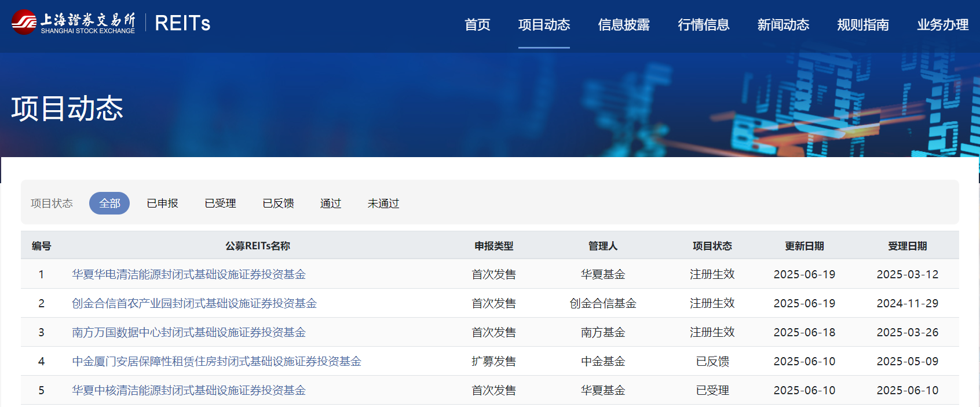980x407 pixels.
Task: Show only 已反馈 projects
Action: pyautogui.click(x=278, y=203)
